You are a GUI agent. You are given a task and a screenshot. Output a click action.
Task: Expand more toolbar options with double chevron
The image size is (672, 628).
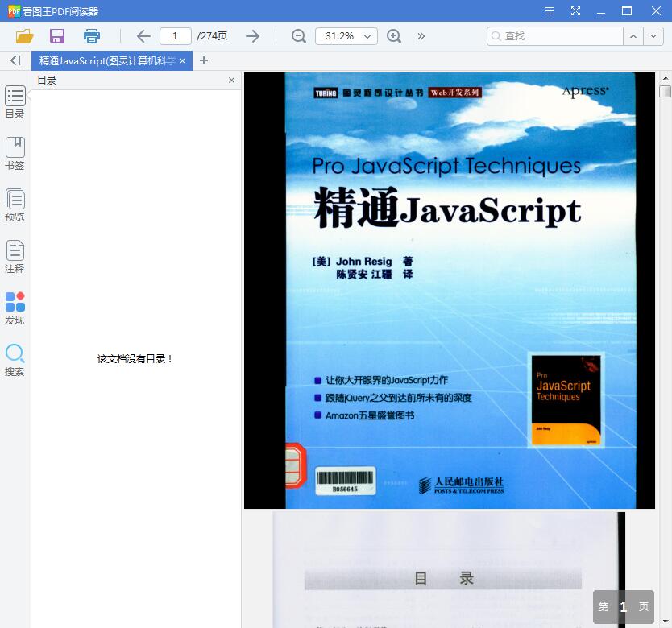point(421,36)
